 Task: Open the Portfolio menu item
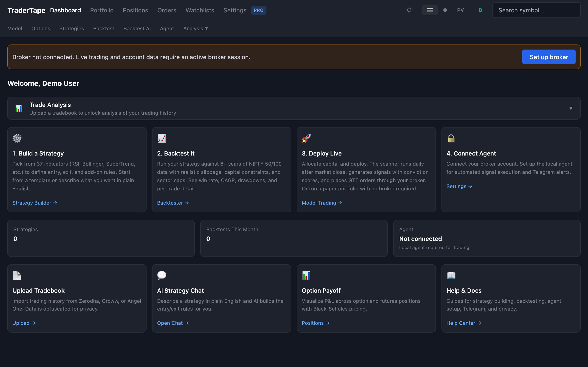point(102,10)
